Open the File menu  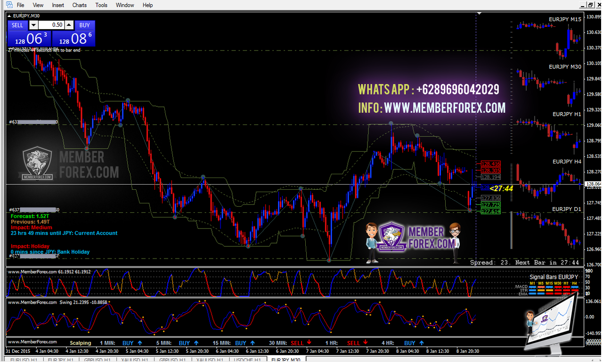click(20, 5)
